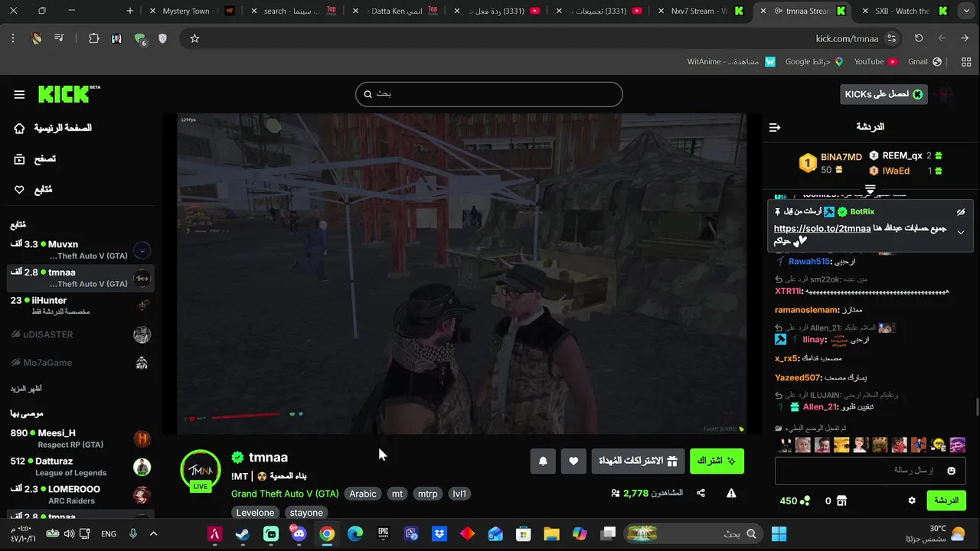
Task: Open Chrome extensions puzzle icon
Action: [93, 38]
